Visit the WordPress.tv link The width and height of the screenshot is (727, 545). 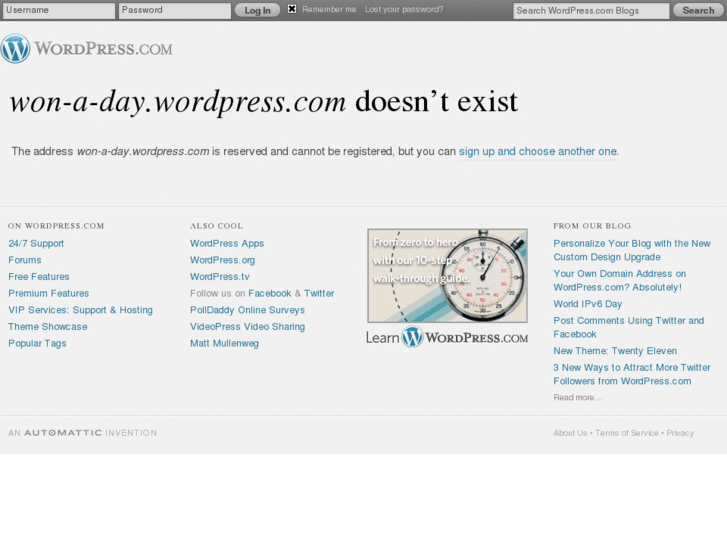click(220, 277)
